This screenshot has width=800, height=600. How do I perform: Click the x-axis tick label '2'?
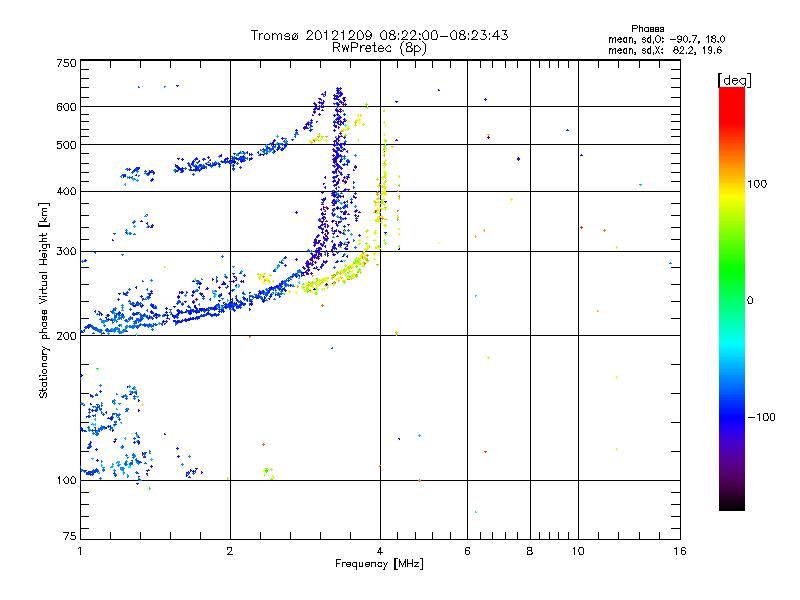pyautogui.click(x=230, y=551)
